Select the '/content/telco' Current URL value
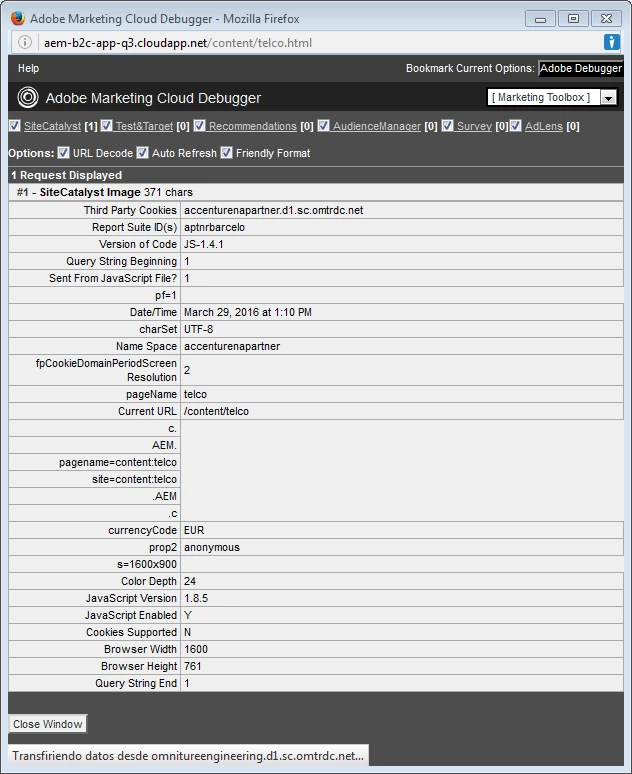632x774 pixels. 216,411
